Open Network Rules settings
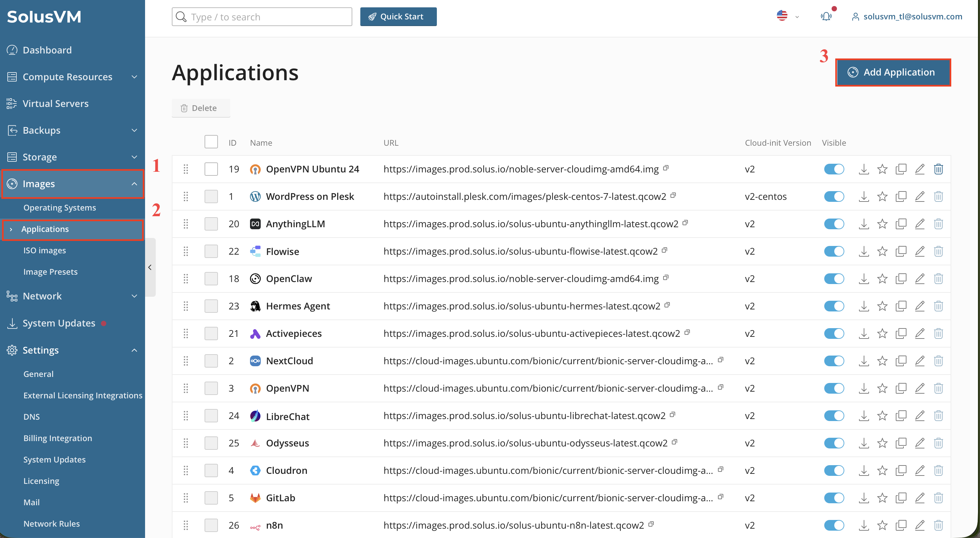Screen dimensions: 980x538 pos(51,524)
